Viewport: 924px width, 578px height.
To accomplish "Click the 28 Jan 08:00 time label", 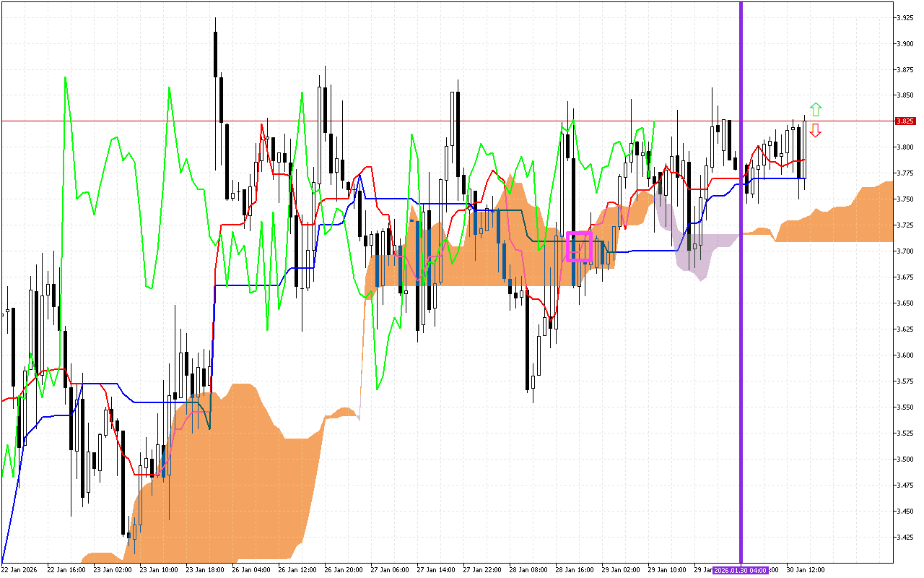I will point(528,570).
